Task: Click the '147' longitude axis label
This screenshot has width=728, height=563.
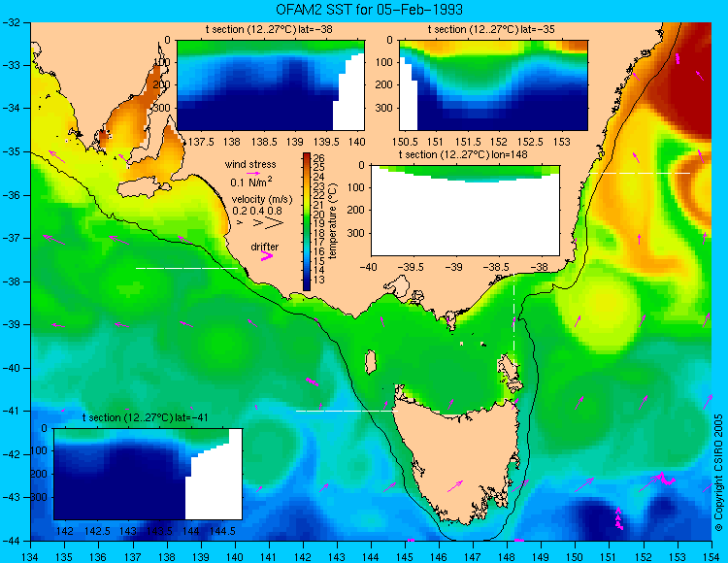Action: [473, 556]
